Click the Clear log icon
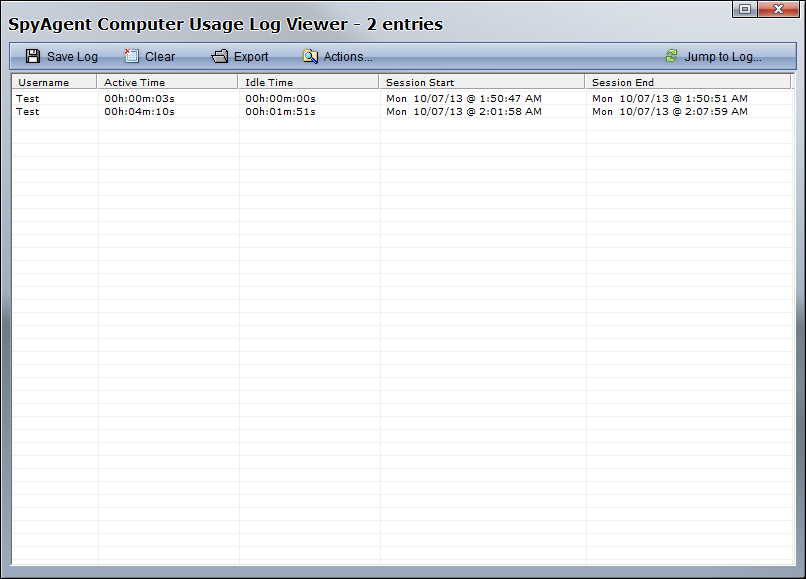Image resolution: width=806 pixels, height=579 pixels. pos(131,57)
